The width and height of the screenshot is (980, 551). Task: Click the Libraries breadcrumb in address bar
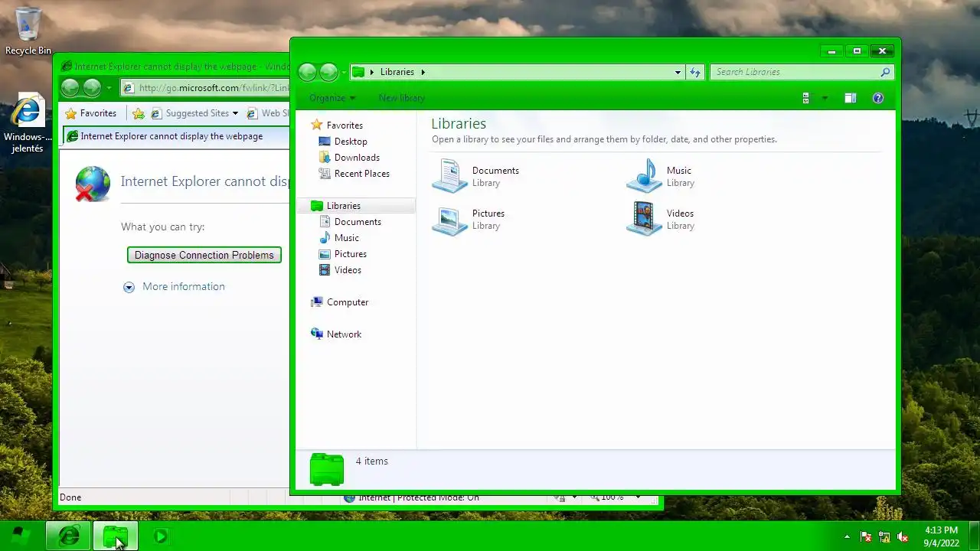tap(397, 72)
